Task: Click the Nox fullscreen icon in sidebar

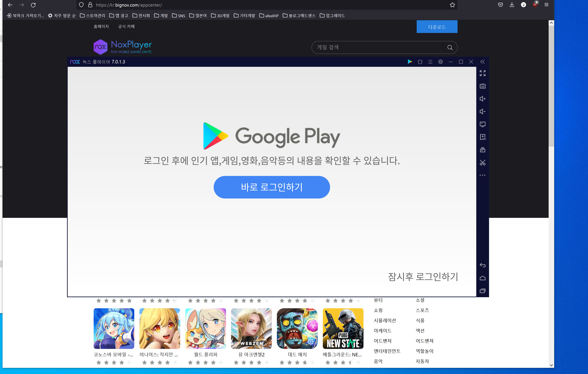Action: (482, 73)
